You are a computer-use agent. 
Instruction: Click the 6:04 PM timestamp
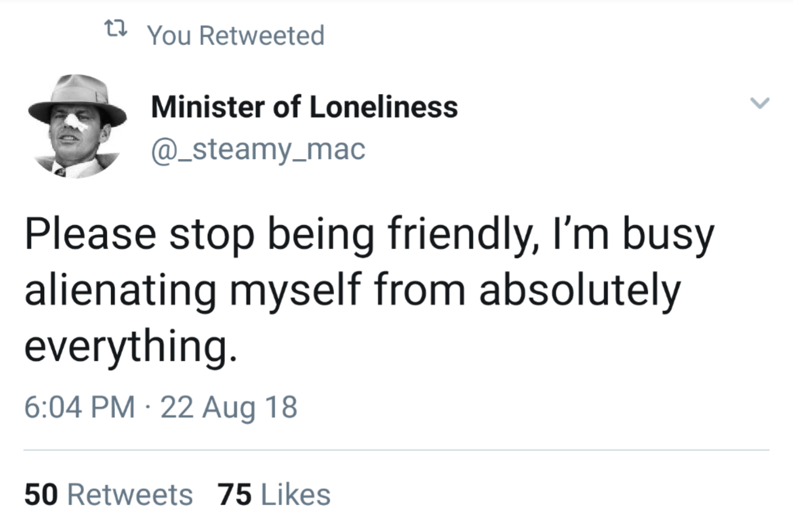(80, 407)
